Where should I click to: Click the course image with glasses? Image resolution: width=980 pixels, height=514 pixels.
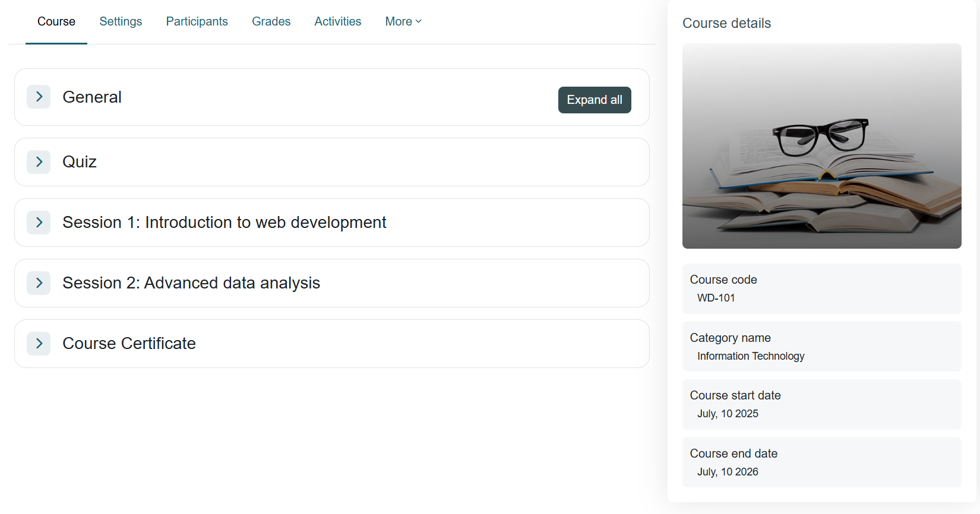821,146
